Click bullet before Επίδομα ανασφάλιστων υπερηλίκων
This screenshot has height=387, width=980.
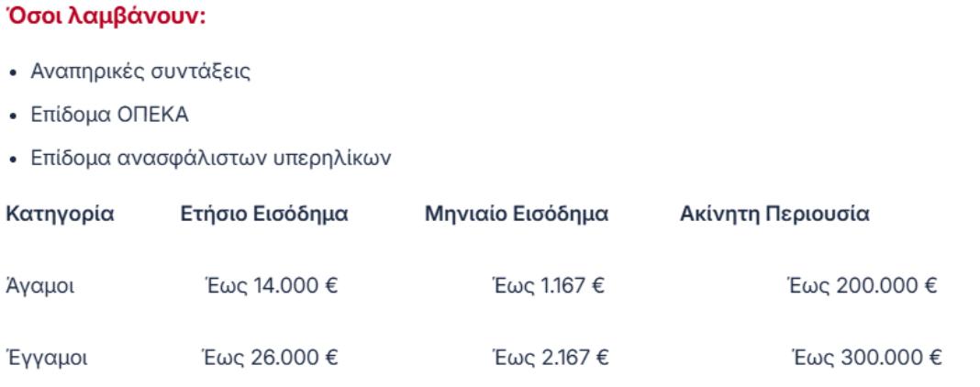(13, 160)
